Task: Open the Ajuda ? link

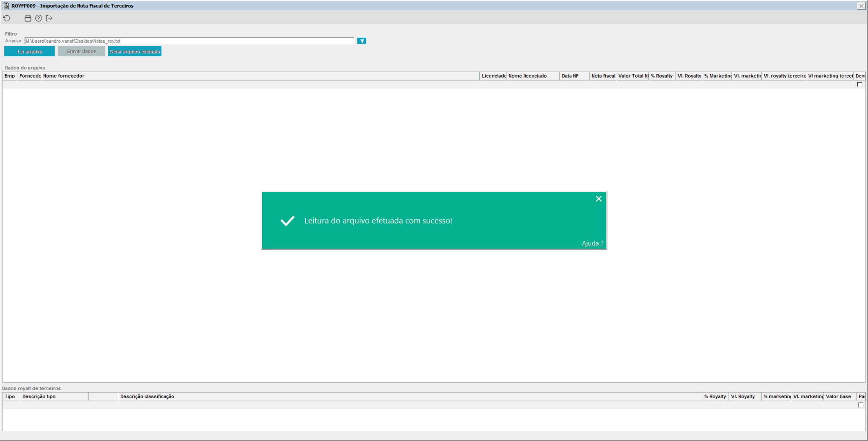Action: [x=592, y=243]
